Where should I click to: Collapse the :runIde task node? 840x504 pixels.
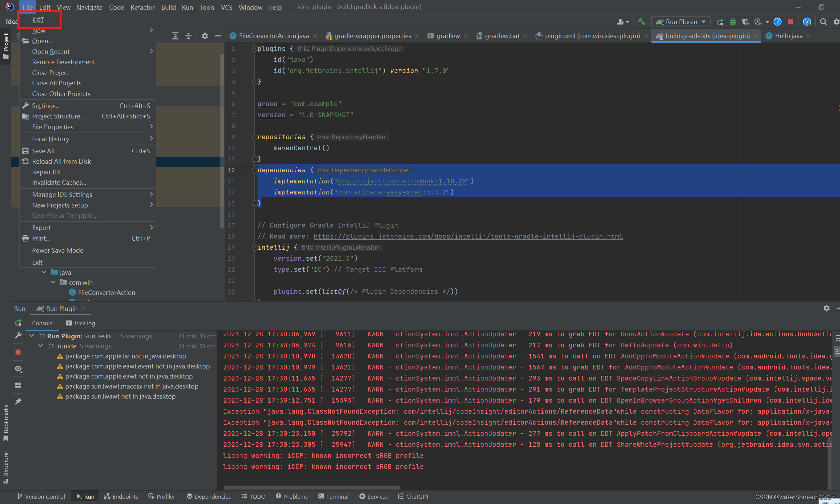tap(41, 346)
